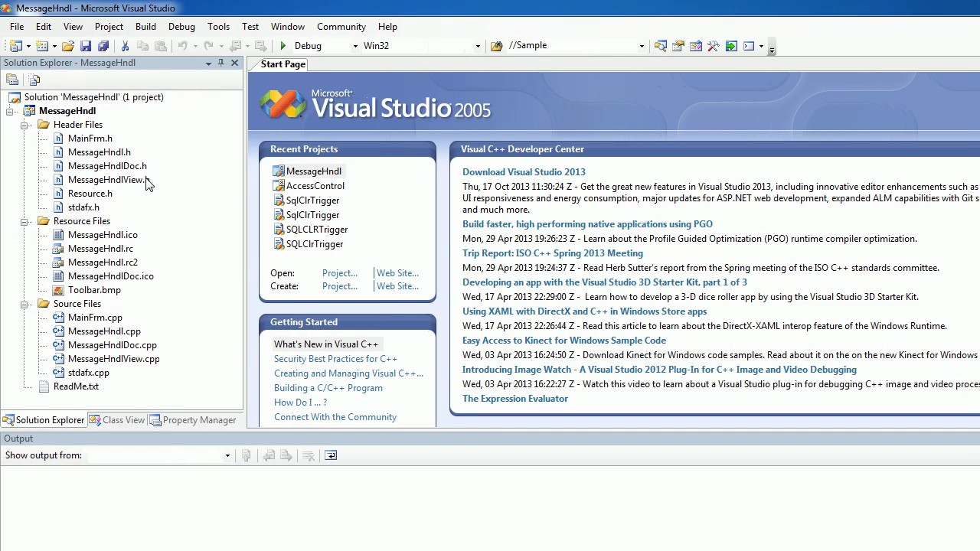Open What's New in Visual C++ link
This screenshot has height=551, width=980.
[326, 344]
